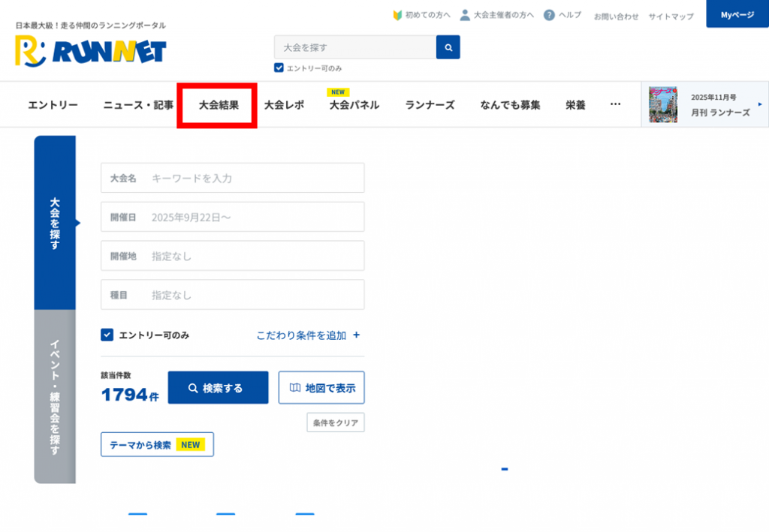
Task: Click the plus icon beside こだわり条件を追加
Action: coord(357,335)
